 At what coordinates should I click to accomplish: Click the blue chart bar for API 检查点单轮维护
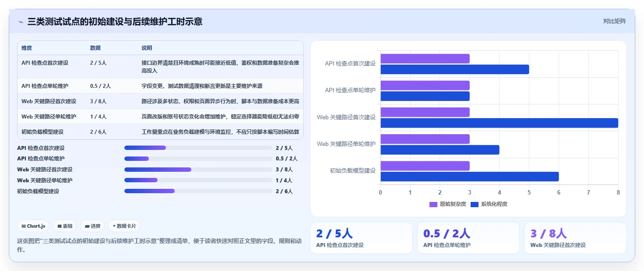click(x=425, y=96)
